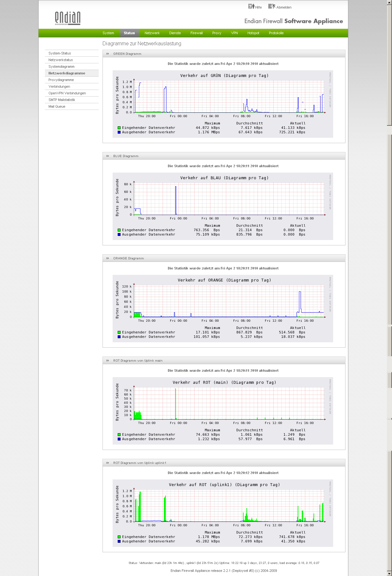Open the Mail Queue page
This screenshot has height=576, width=392.
pyautogui.click(x=57, y=106)
